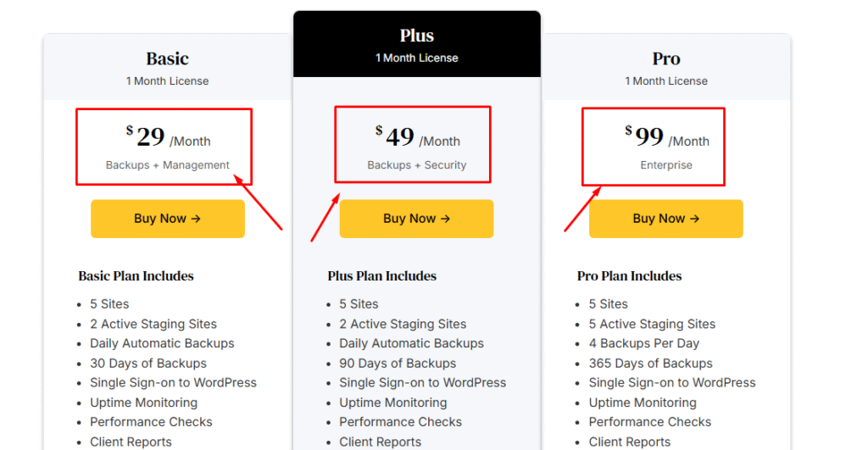
Task: Click 90 Days of Backups item
Action: pyautogui.click(x=398, y=363)
